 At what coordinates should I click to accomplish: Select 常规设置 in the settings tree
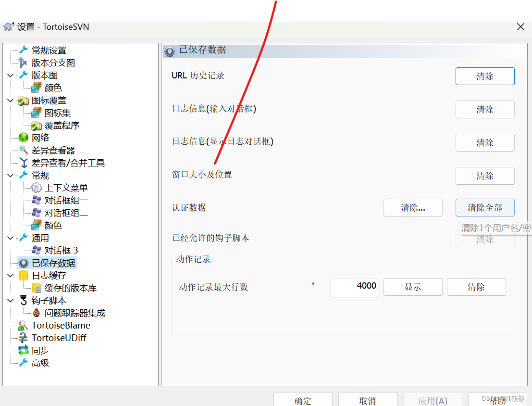pyautogui.click(x=49, y=51)
